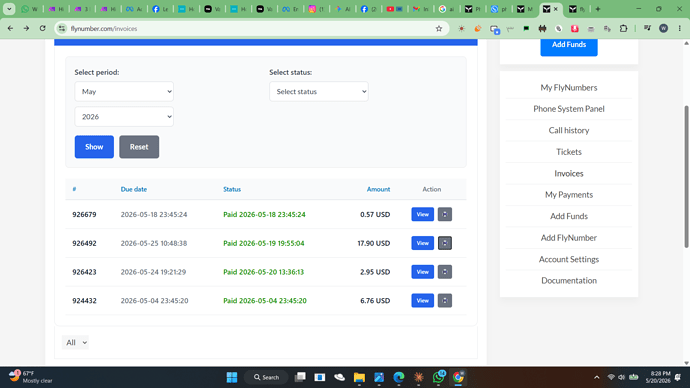Open Task View on taskbar
Image resolution: width=690 pixels, height=388 pixels.
pyautogui.click(x=300, y=377)
